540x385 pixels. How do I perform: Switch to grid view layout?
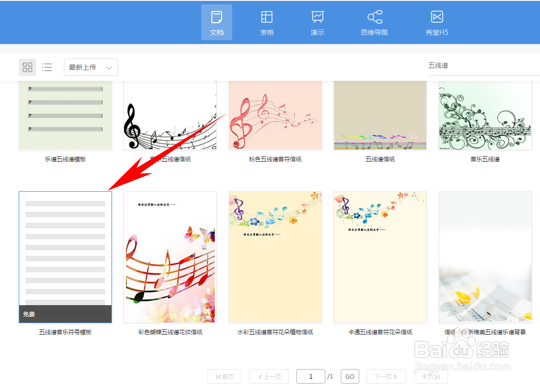[27, 67]
